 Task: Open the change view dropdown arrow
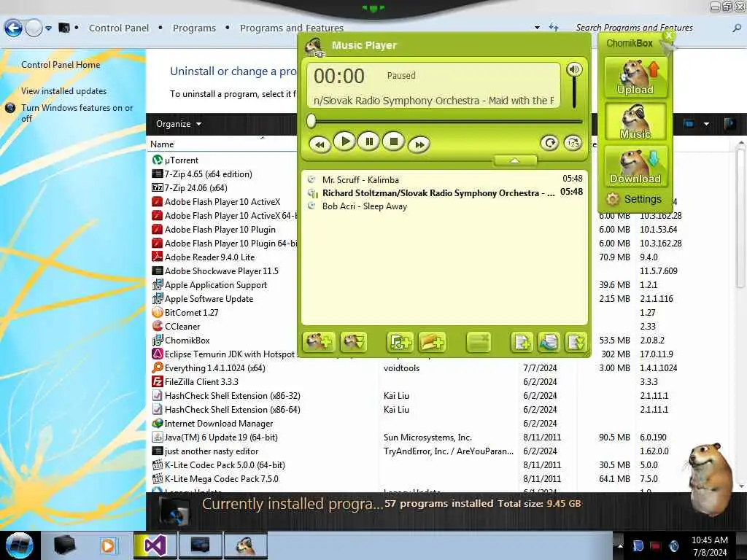(x=706, y=124)
